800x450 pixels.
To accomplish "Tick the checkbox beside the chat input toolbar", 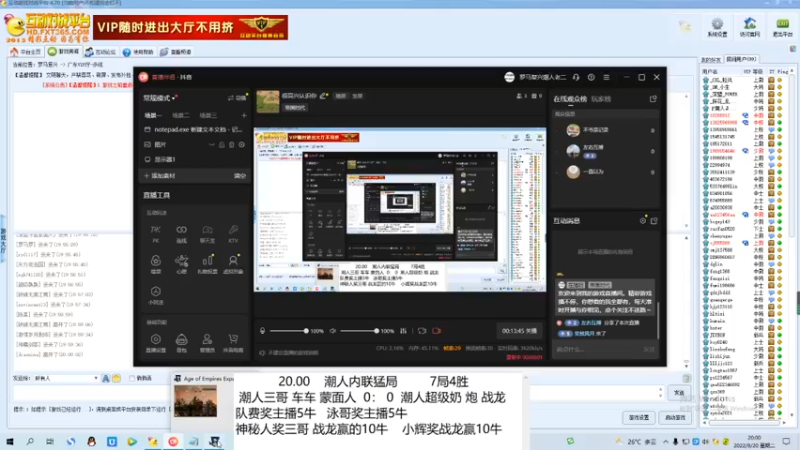I will click(132, 379).
